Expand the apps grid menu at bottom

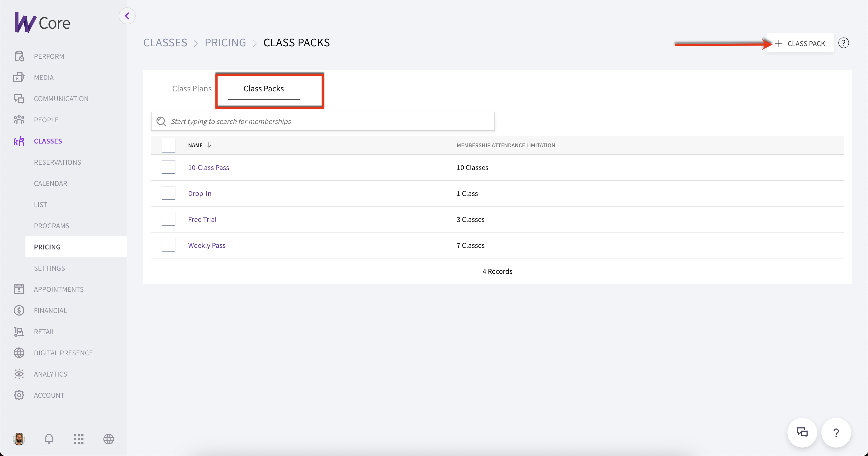coord(78,439)
